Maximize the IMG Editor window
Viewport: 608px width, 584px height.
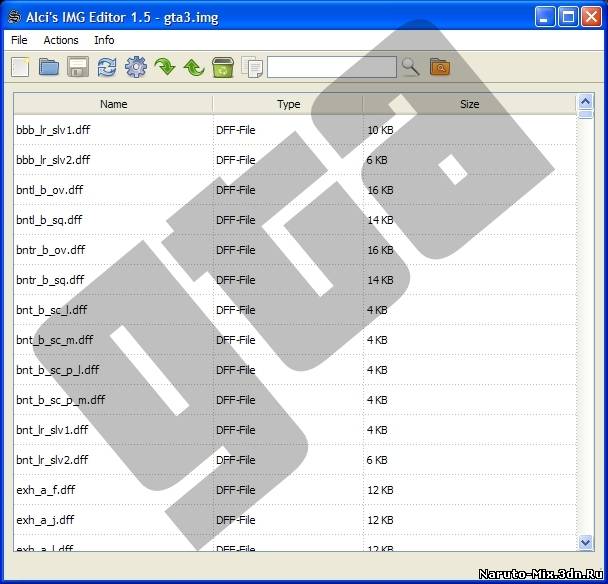point(568,17)
